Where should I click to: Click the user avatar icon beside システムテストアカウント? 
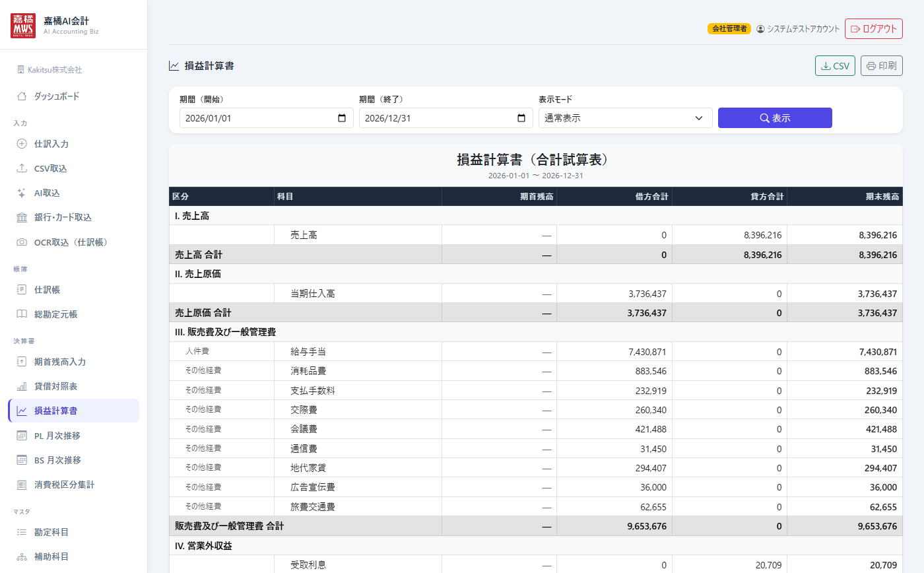(x=760, y=29)
